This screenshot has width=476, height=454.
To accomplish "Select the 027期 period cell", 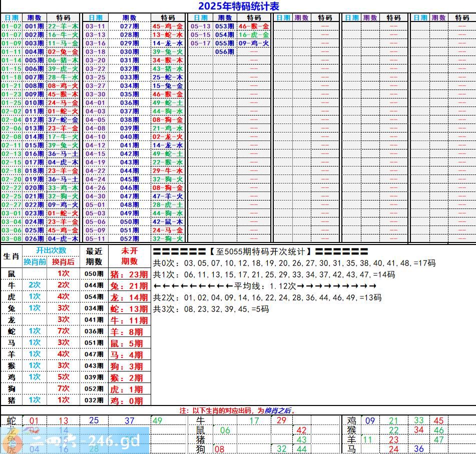I will (129, 26).
